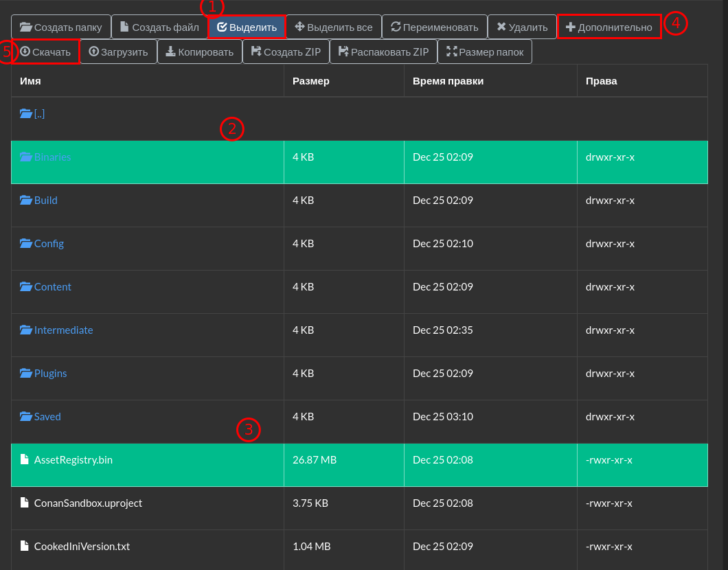Click the -rwxr-xr-x permissions for AssetRegistry.bin
The height and width of the screenshot is (570, 728).
coord(609,459)
